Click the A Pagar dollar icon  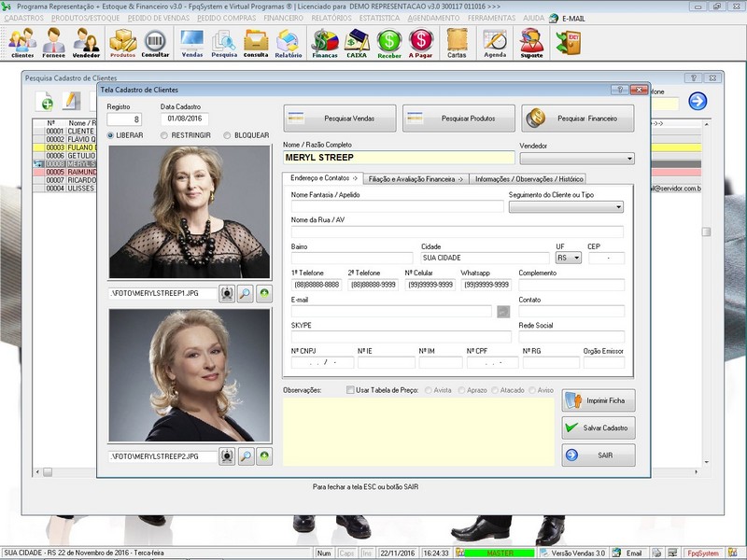tap(421, 42)
